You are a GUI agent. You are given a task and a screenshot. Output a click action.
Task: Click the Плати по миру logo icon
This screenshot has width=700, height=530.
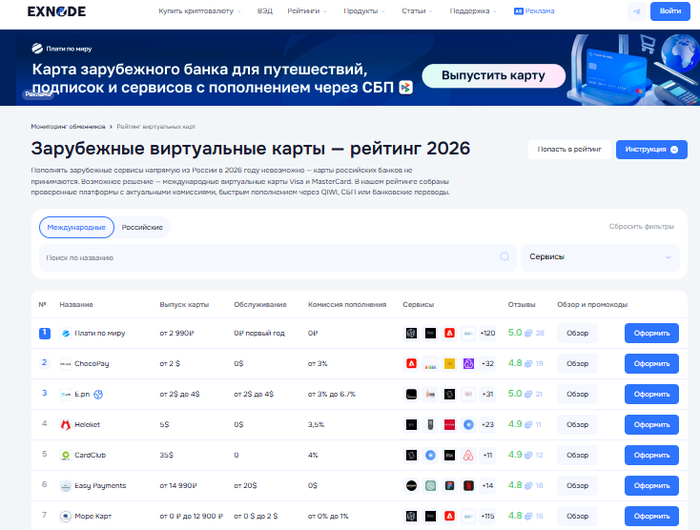(66, 333)
